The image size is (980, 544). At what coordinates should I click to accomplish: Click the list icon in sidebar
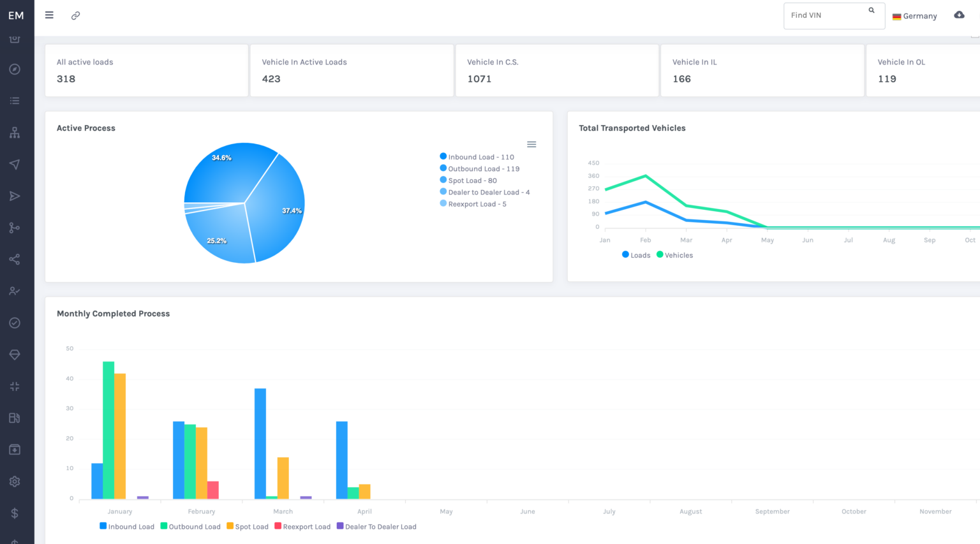click(15, 101)
